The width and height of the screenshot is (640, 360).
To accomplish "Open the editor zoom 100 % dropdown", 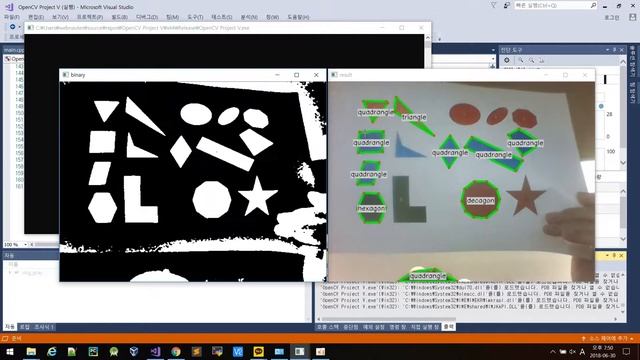I will click(x=25, y=244).
